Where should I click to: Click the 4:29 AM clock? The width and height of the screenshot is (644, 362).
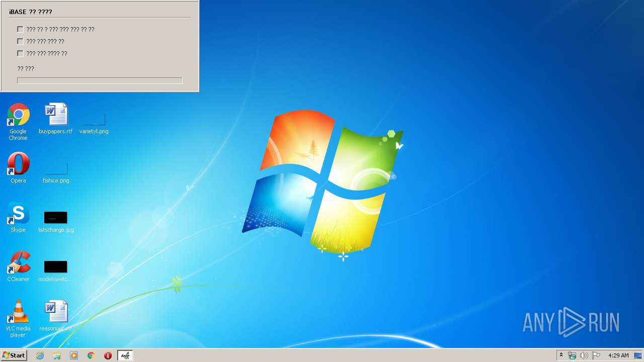tap(618, 355)
